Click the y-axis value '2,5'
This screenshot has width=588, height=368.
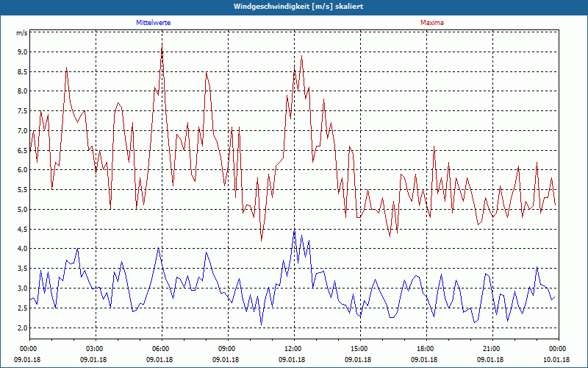click(x=23, y=308)
